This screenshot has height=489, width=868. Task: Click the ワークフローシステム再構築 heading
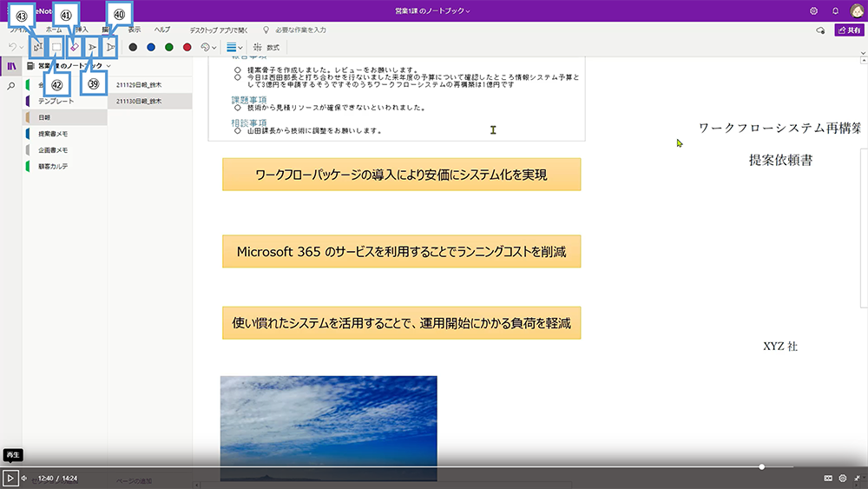[x=780, y=128]
